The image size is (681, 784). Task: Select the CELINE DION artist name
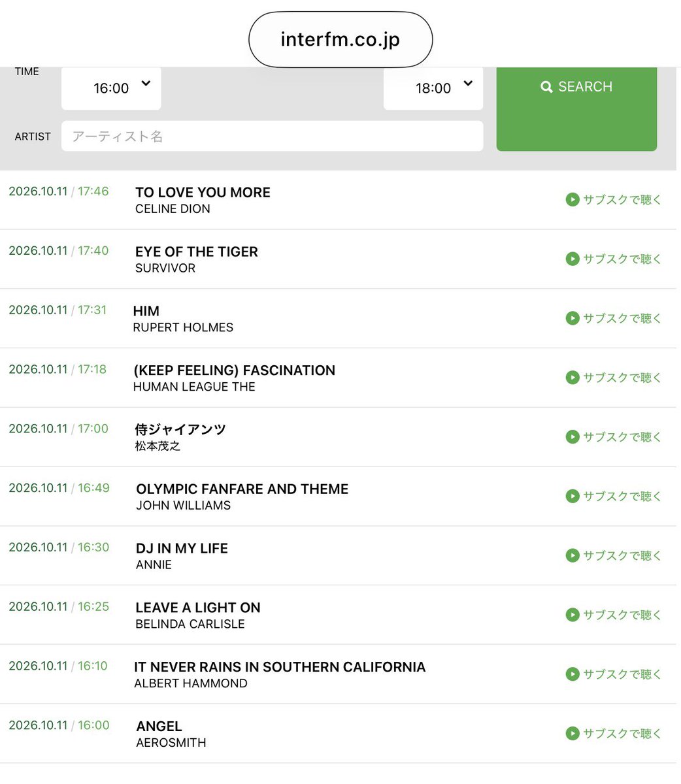[x=173, y=209]
